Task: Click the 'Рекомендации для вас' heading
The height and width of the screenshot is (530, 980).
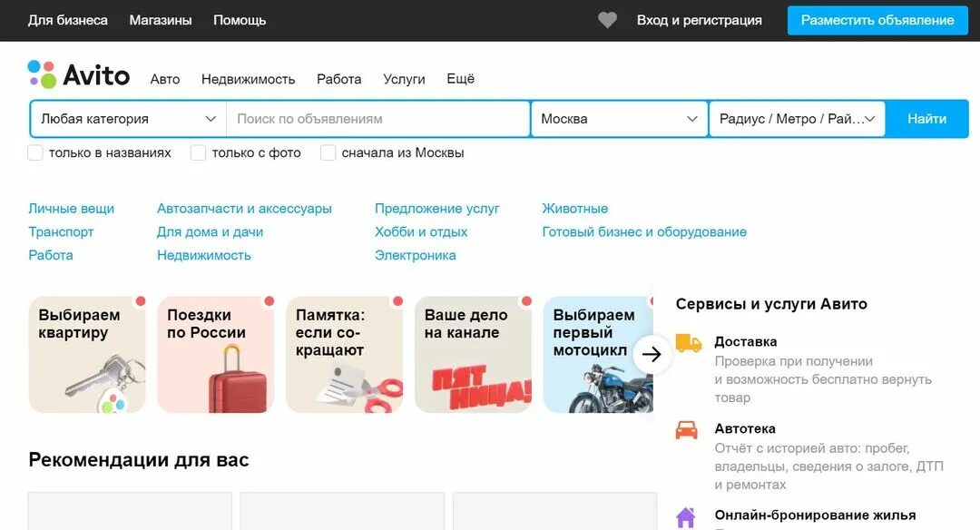Action: click(139, 460)
